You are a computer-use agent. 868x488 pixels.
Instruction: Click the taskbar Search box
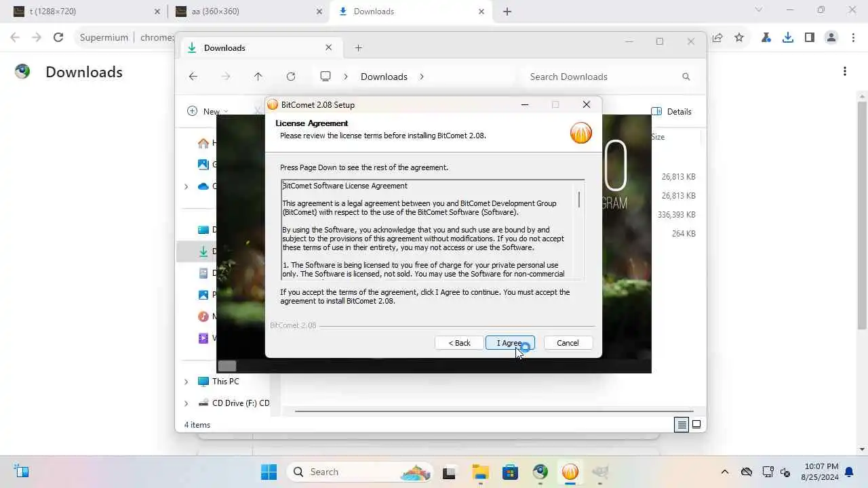pyautogui.click(x=359, y=472)
